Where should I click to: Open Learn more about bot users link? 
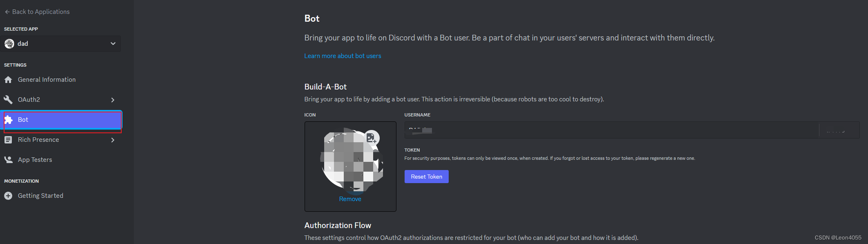point(343,56)
